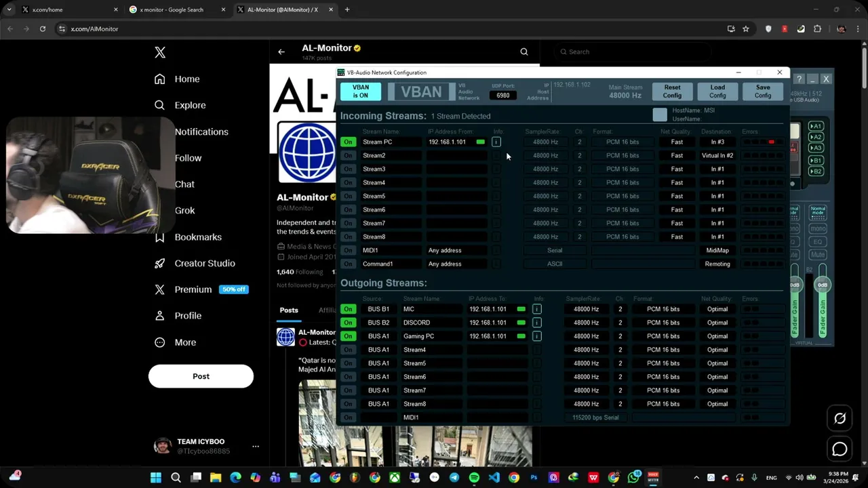Change Stream PC destination In #3
This screenshot has width=868, height=488.
pos(717,142)
